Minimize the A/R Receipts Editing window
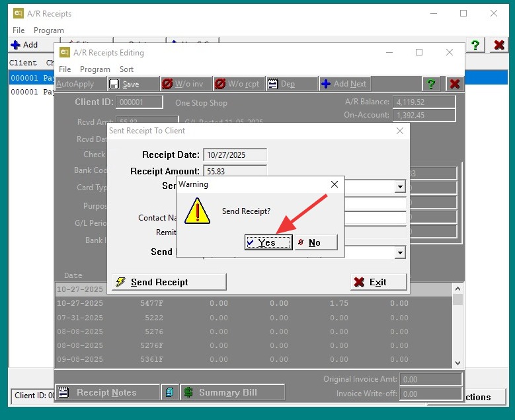This screenshot has width=515, height=420. coord(389,53)
